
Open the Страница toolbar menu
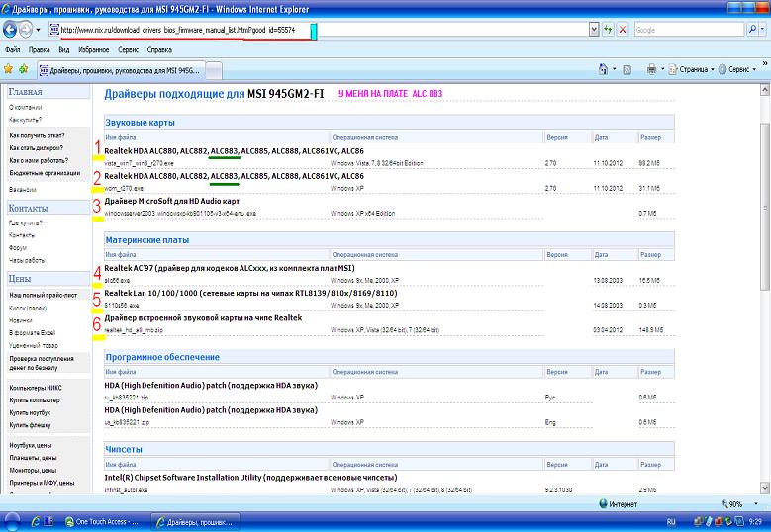point(692,69)
